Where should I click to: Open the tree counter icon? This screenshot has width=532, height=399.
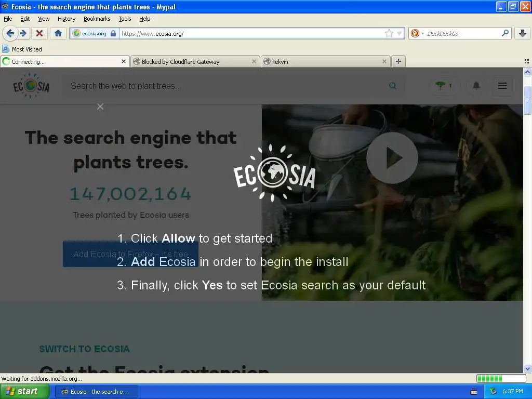point(444,86)
